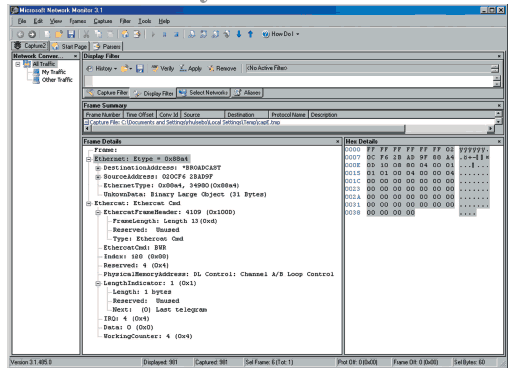Open the History dropdown arrow

115,69
